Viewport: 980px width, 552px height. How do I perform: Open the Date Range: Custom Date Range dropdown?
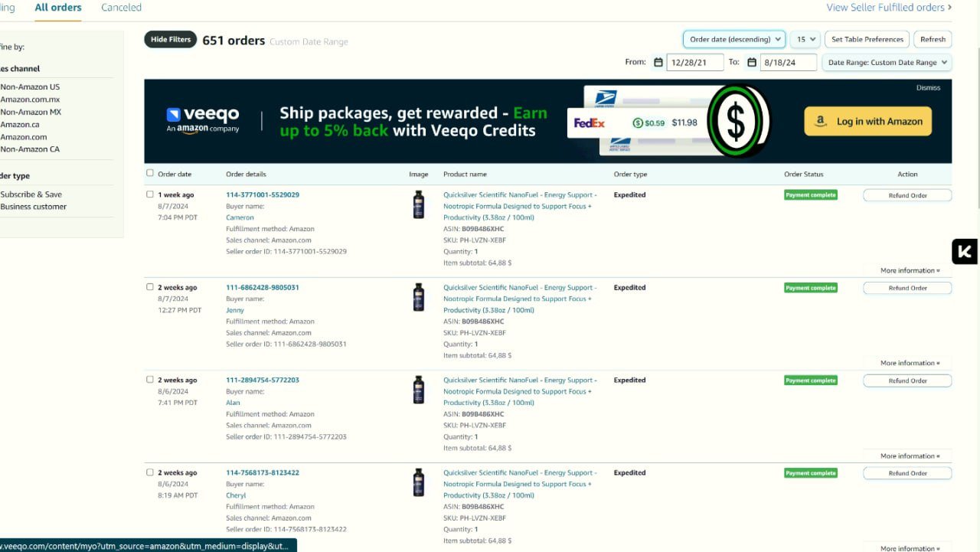pyautogui.click(x=887, y=63)
